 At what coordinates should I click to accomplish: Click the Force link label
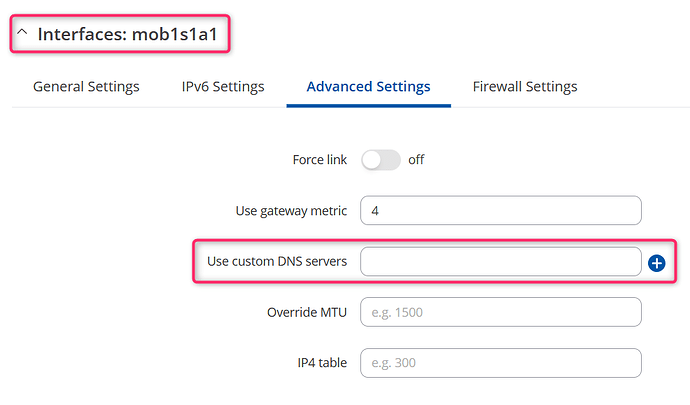tap(320, 160)
